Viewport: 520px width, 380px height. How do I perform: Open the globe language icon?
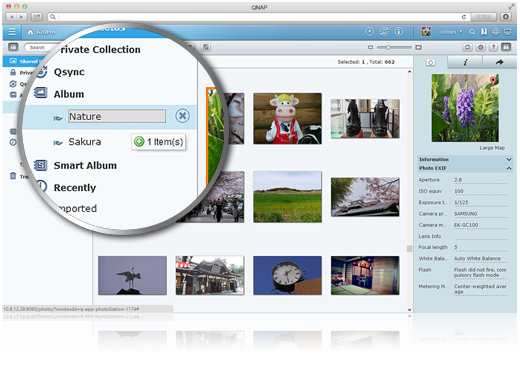[496, 32]
